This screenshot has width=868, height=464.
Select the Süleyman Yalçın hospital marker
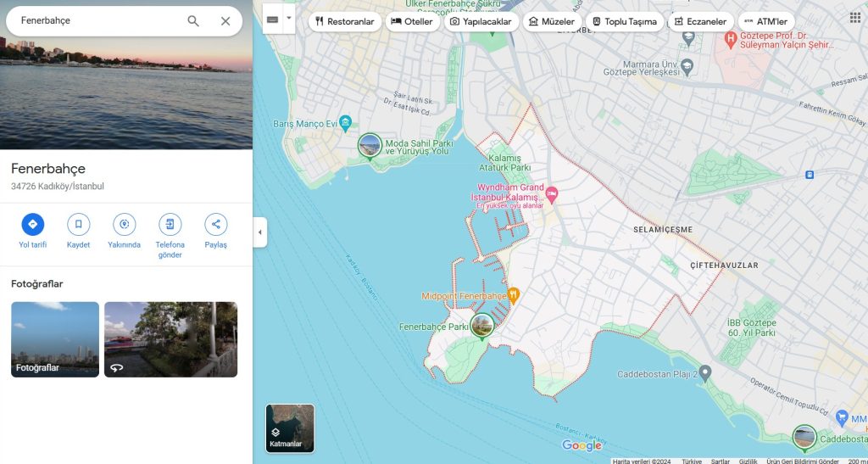[732, 39]
